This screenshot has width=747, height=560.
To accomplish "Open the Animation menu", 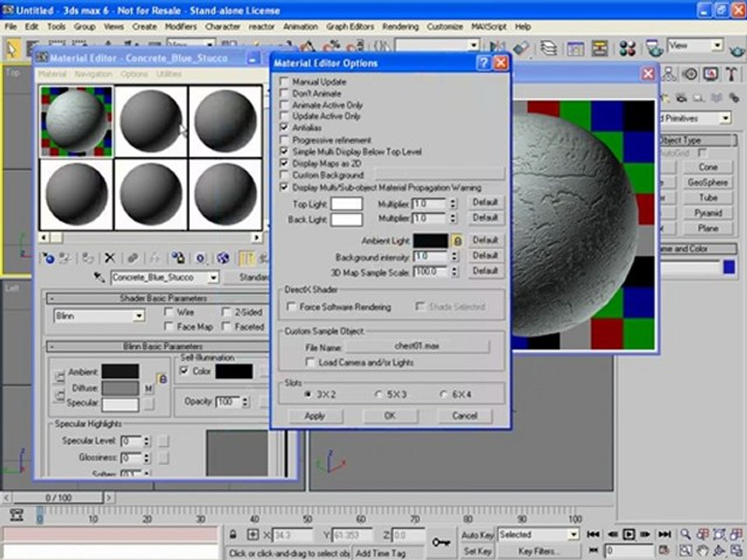I will pos(300,26).
